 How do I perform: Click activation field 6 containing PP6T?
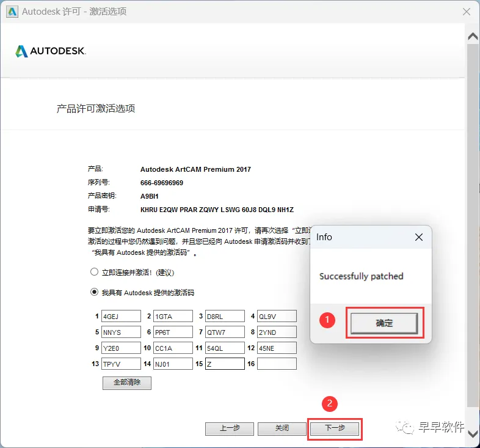173,332
